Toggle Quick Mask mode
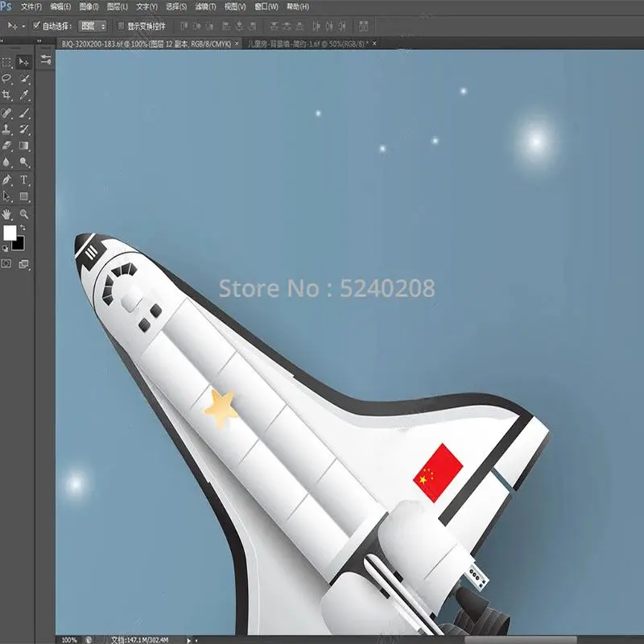644x644 pixels. click(x=6, y=264)
